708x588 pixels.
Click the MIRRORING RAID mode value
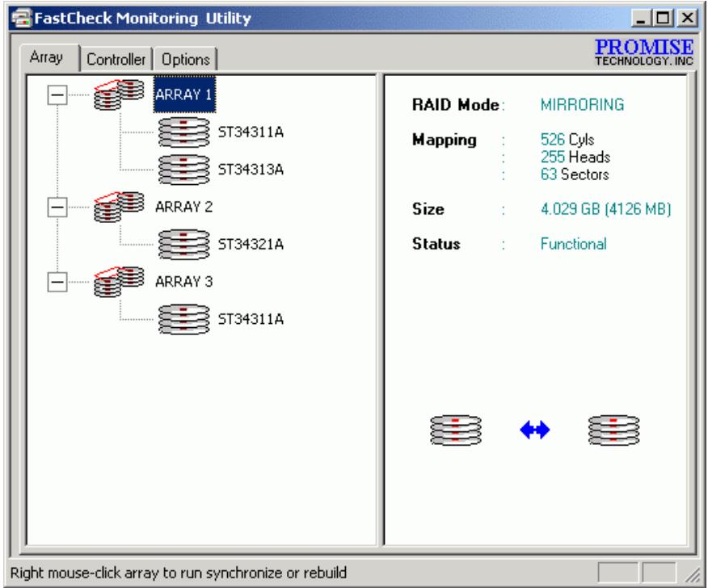click(583, 105)
